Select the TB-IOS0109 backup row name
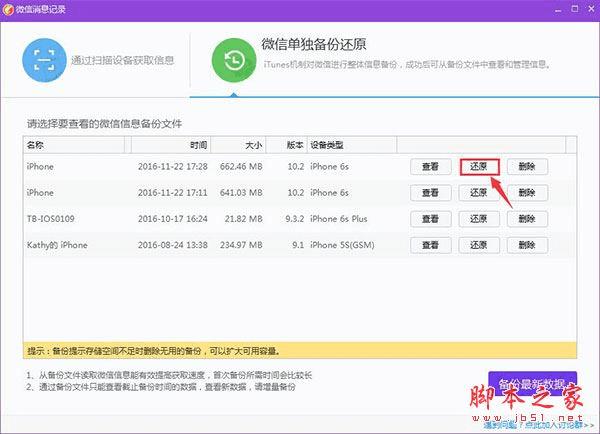Screen dimensions: 600x434 point(51,219)
